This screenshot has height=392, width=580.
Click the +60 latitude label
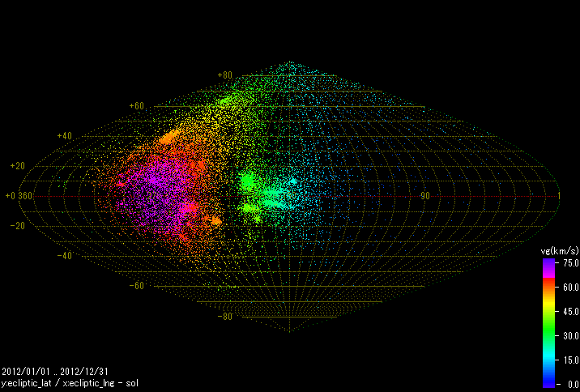pyautogui.click(x=136, y=106)
